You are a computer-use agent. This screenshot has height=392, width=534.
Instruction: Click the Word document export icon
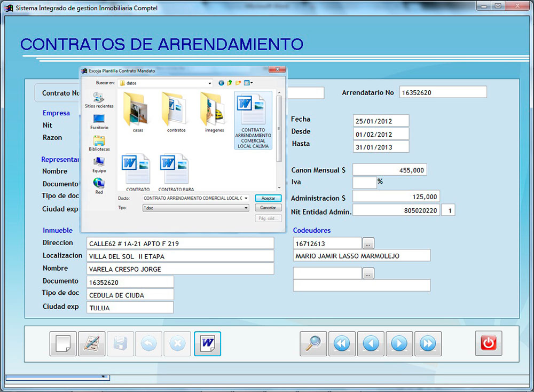coord(207,343)
